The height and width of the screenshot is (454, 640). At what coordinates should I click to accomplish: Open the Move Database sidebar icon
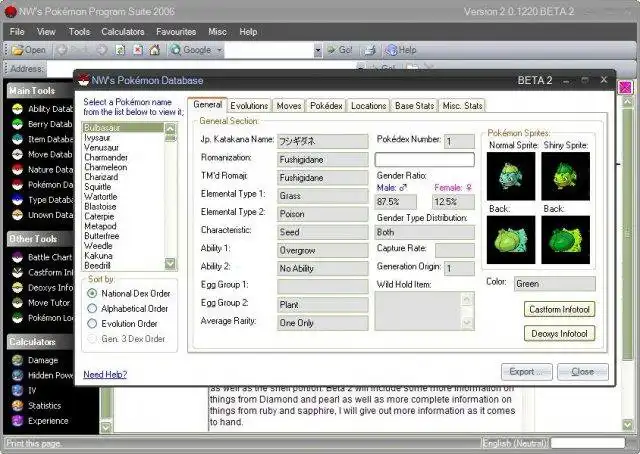(17, 154)
